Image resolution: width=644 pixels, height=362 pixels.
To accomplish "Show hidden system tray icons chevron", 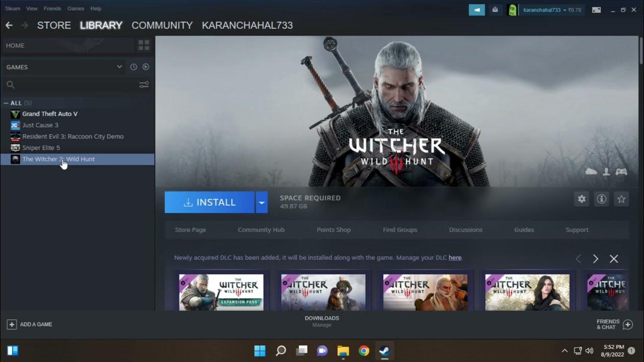I will pyautogui.click(x=565, y=350).
